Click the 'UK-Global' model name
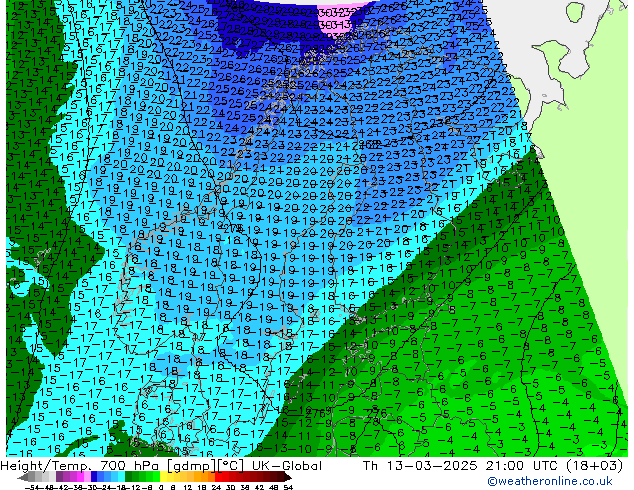The height and width of the screenshot is (490, 634). coord(287,466)
